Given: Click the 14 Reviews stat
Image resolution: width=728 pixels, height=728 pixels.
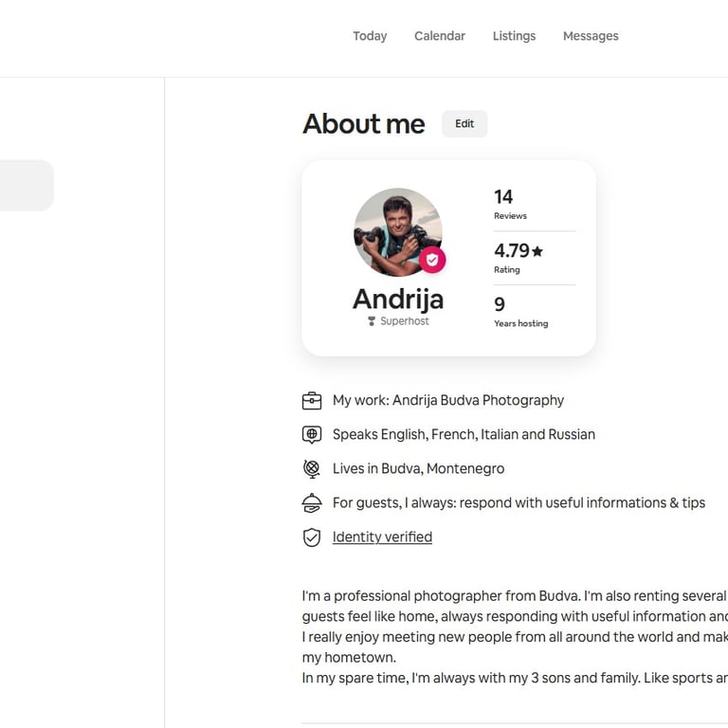Looking at the screenshot, I should point(510,204).
